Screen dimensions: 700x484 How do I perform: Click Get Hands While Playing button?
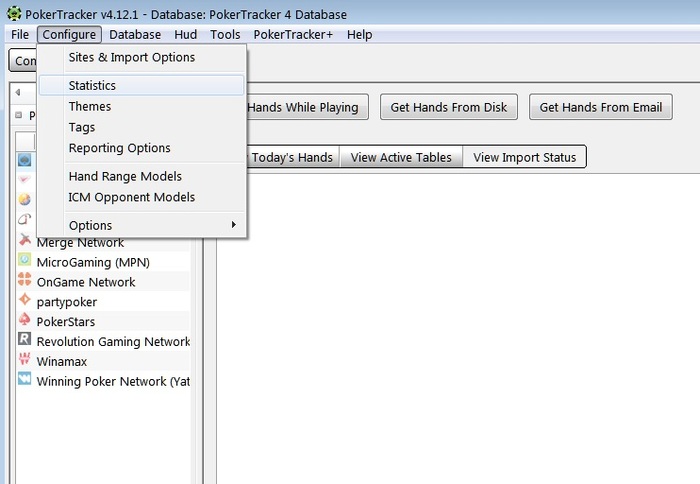pos(307,107)
